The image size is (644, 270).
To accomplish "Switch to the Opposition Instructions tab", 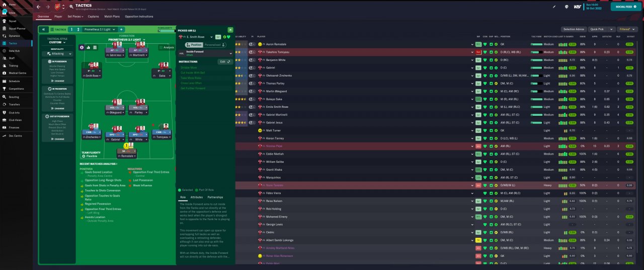I will (x=139, y=17).
